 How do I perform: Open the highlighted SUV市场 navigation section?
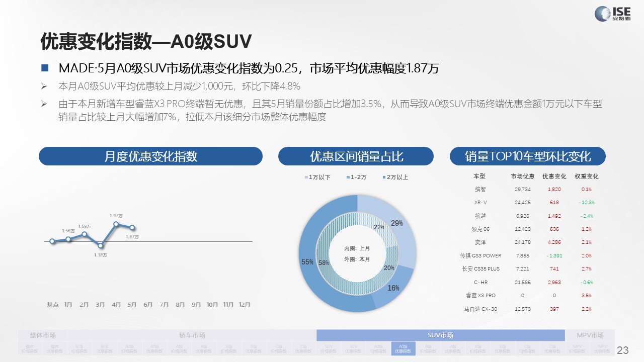440,335
